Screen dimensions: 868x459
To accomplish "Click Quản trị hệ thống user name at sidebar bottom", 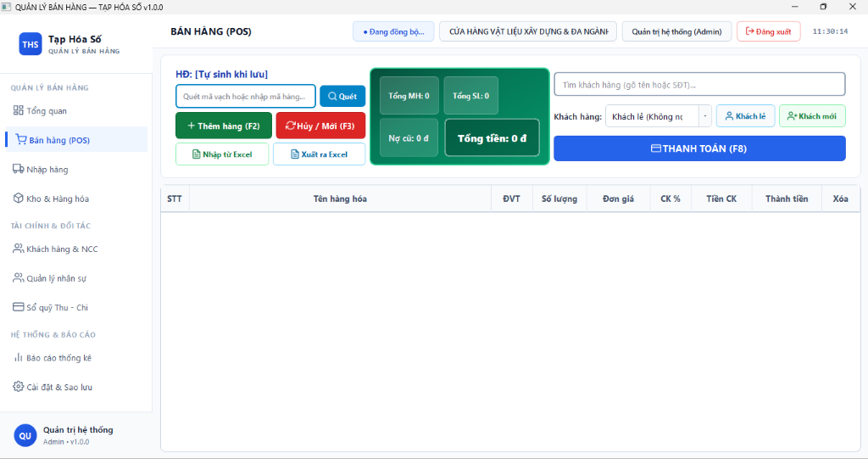I will coord(78,429).
